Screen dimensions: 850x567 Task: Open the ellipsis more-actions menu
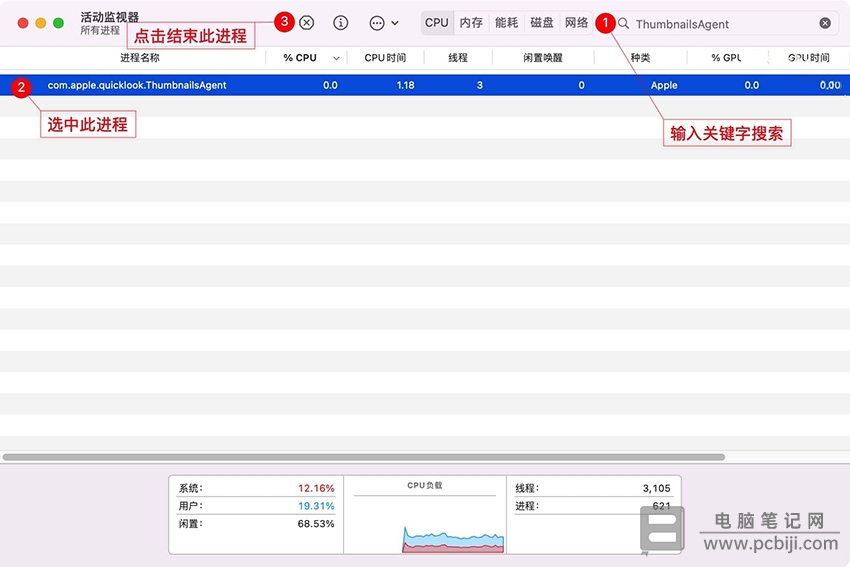click(383, 23)
